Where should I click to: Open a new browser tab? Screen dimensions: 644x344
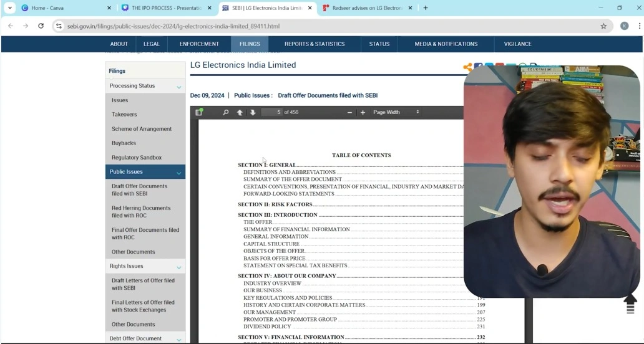[x=426, y=8]
